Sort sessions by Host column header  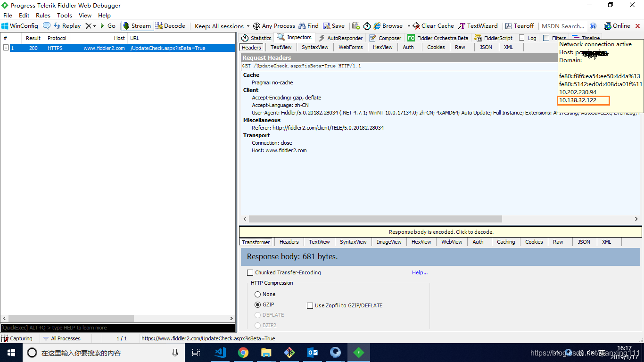click(x=99, y=38)
